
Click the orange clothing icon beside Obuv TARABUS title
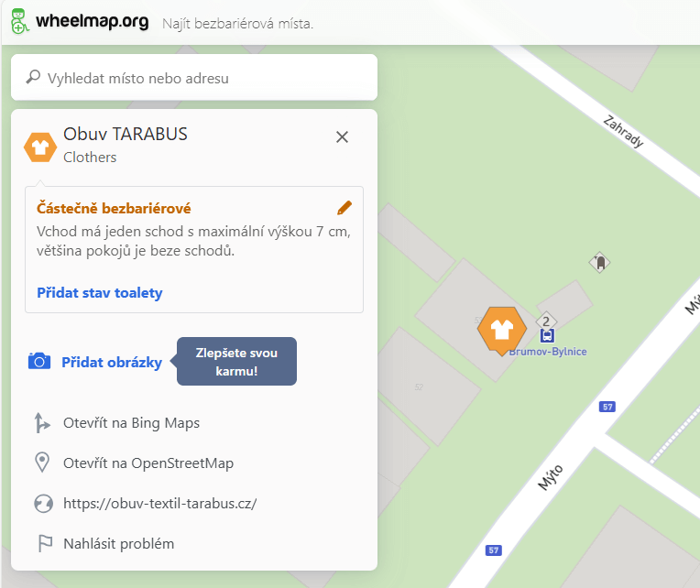pyautogui.click(x=40, y=146)
